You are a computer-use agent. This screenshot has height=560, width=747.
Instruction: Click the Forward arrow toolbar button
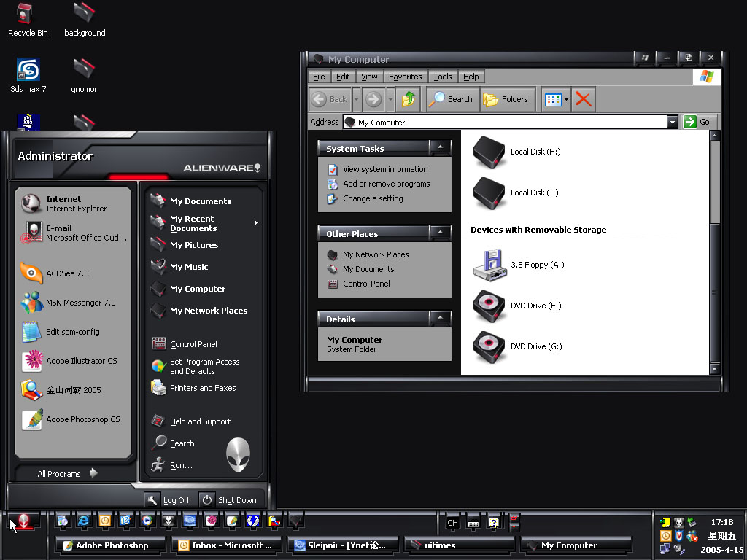(x=373, y=99)
